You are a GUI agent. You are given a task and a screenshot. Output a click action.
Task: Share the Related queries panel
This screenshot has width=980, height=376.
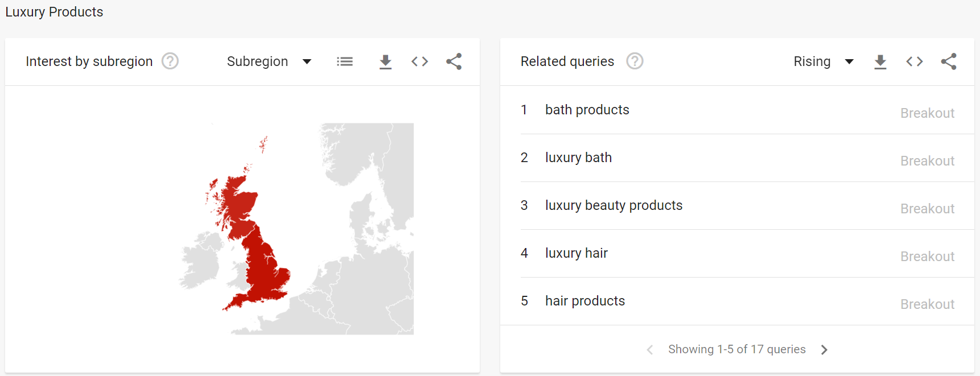coord(949,61)
